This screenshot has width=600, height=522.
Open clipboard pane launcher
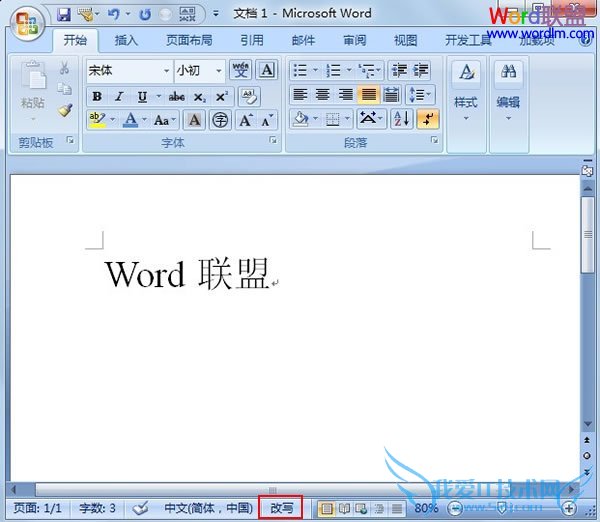pos(70,140)
